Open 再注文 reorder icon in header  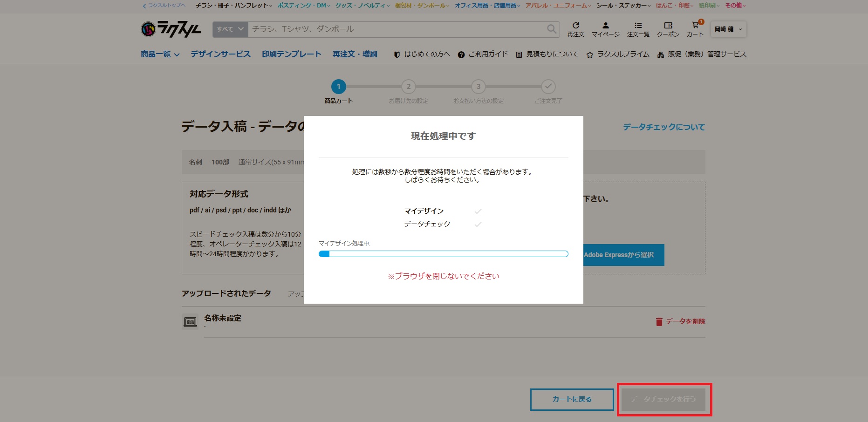576,29
